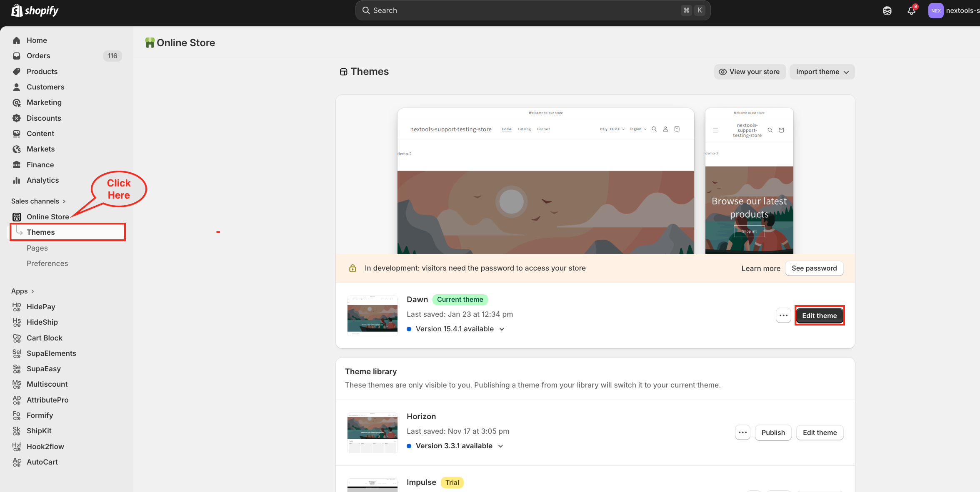Open the Sidekick assistant icon in top bar

coord(887,11)
